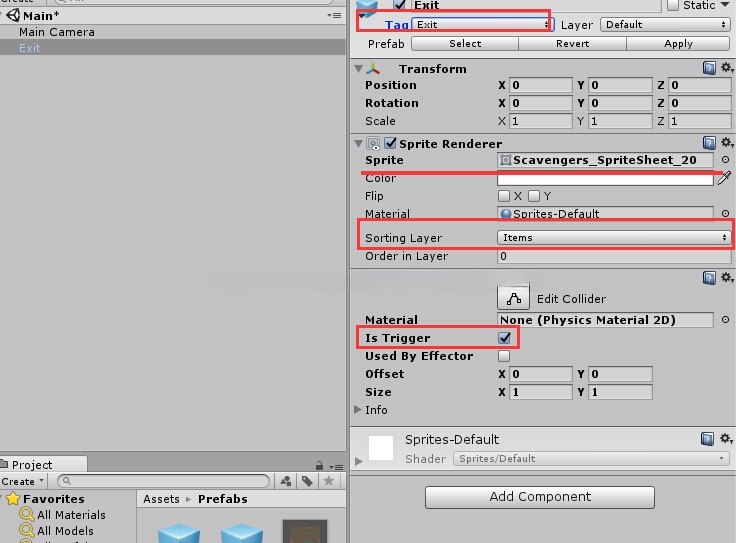Click the prefab Revert button
736x543 pixels.
[572, 44]
